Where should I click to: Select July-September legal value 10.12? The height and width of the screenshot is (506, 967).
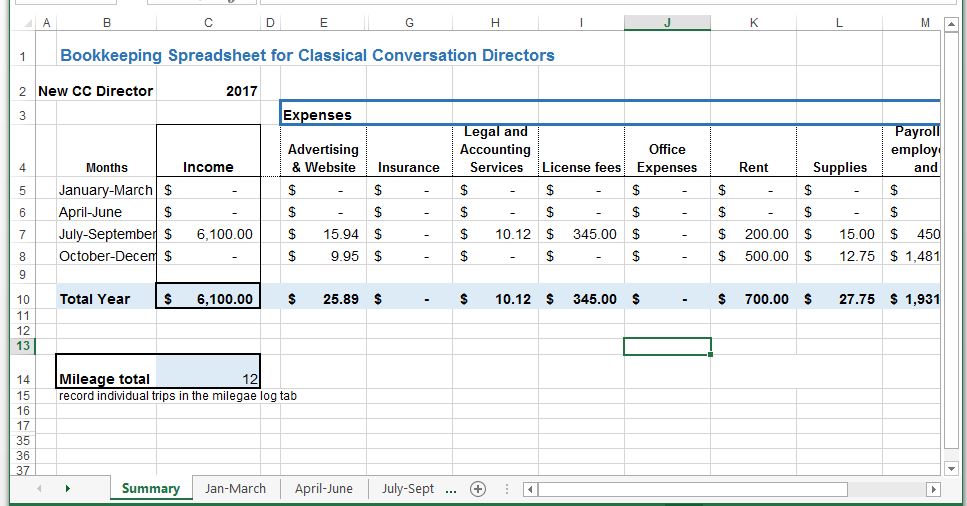click(495, 234)
